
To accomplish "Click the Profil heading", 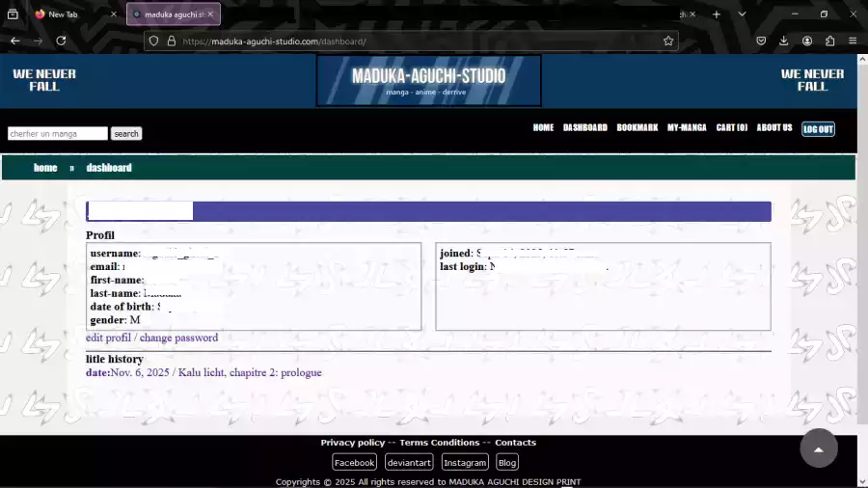I will [100, 235].
